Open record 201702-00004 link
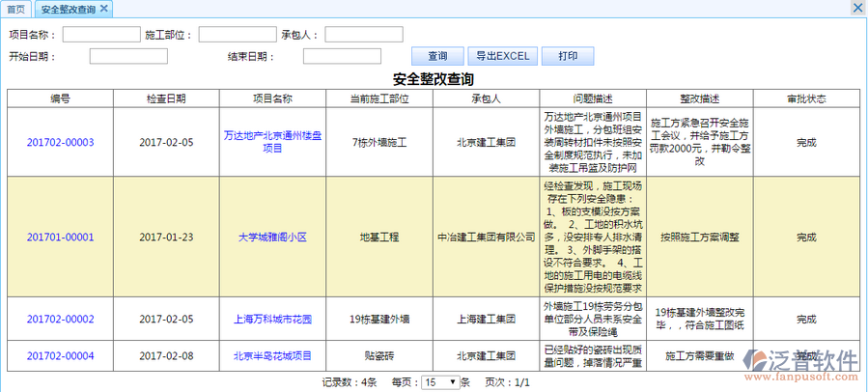868x392 pixels. pyautogui.click(x=60, y=355)
